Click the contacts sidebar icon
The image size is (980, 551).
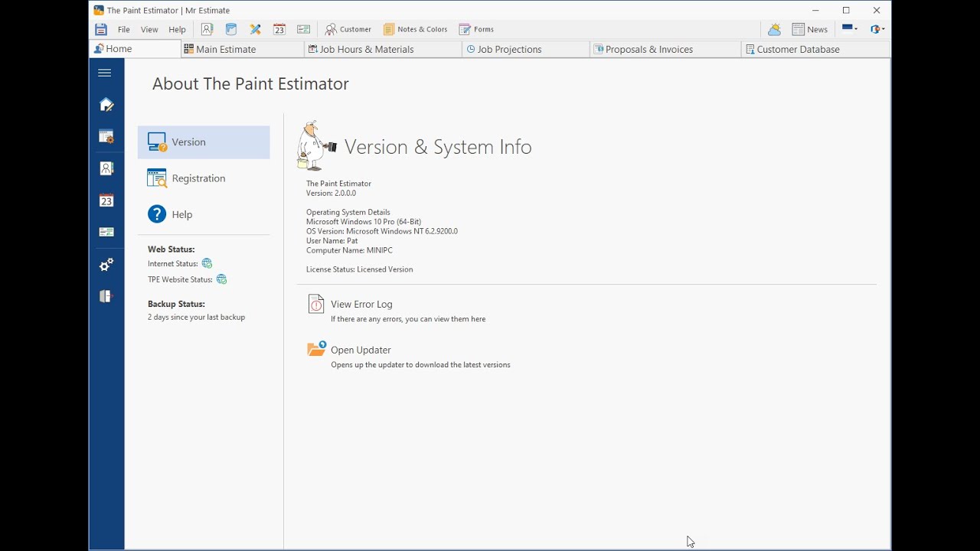106,168
